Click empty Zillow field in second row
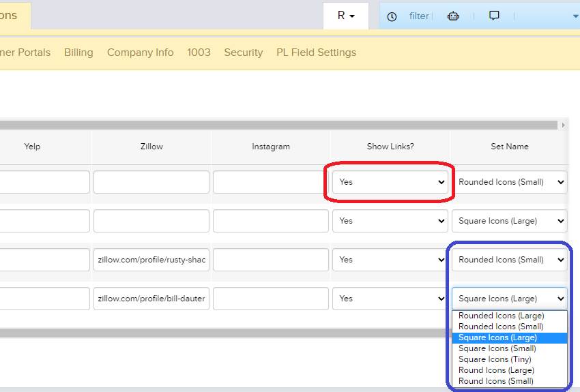Viewport: 580px width, 392px height. tap(151, 221)
